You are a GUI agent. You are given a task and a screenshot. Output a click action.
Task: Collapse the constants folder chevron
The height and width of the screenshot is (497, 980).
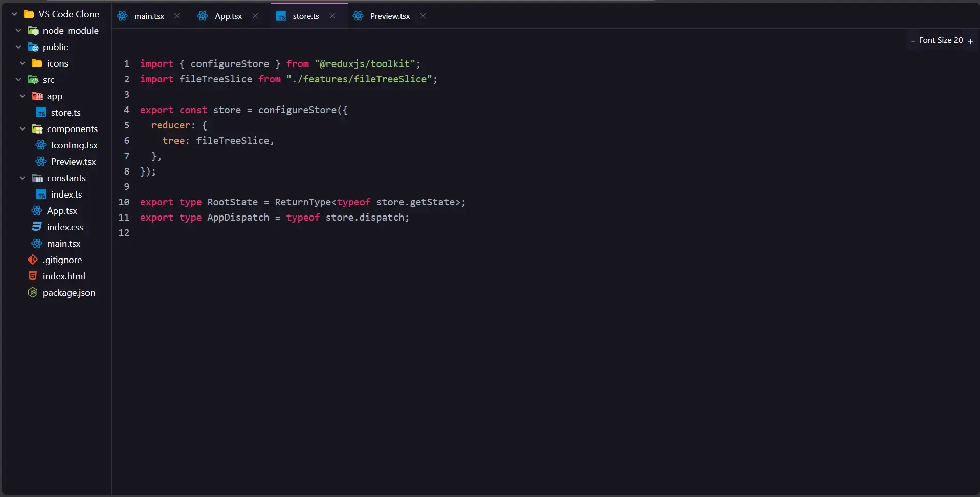coord(23,178)
